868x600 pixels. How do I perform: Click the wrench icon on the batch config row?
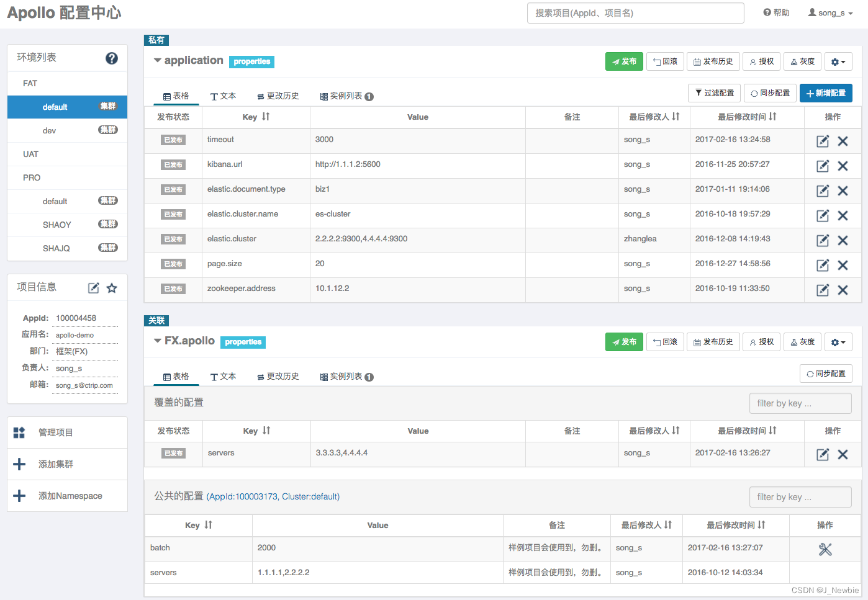pos(825,549)
